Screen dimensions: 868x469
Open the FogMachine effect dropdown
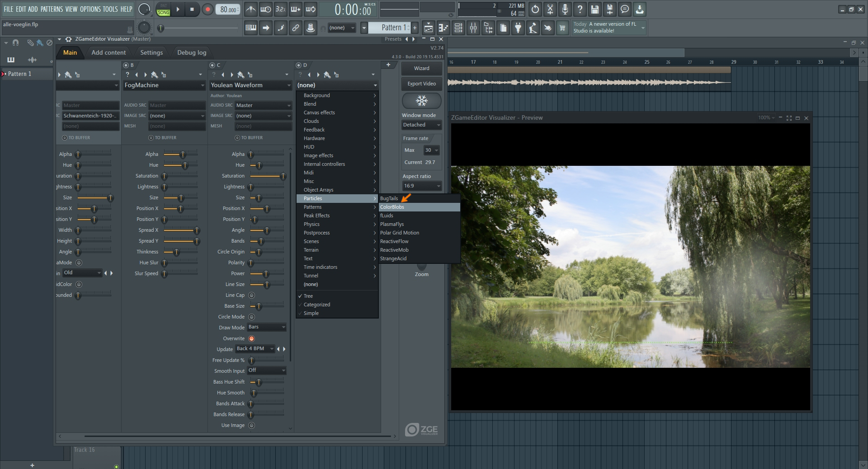165,85
